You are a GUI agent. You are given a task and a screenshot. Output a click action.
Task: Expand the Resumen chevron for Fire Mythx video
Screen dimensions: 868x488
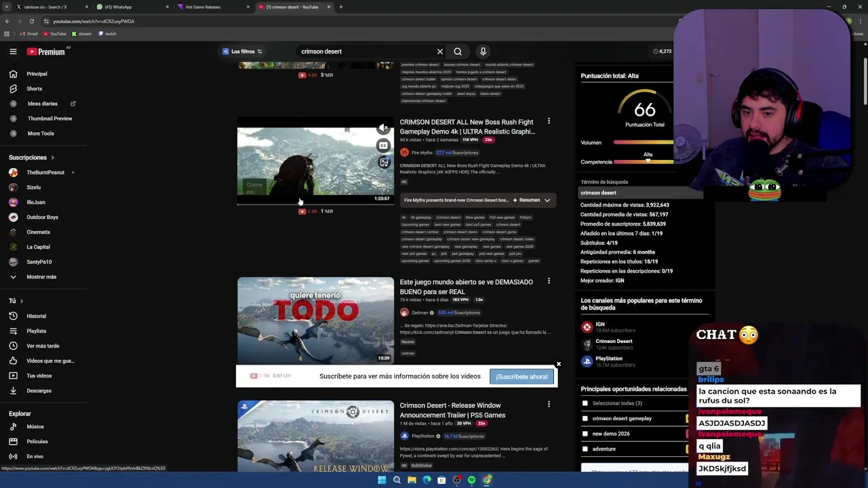[x=547, y=200]
